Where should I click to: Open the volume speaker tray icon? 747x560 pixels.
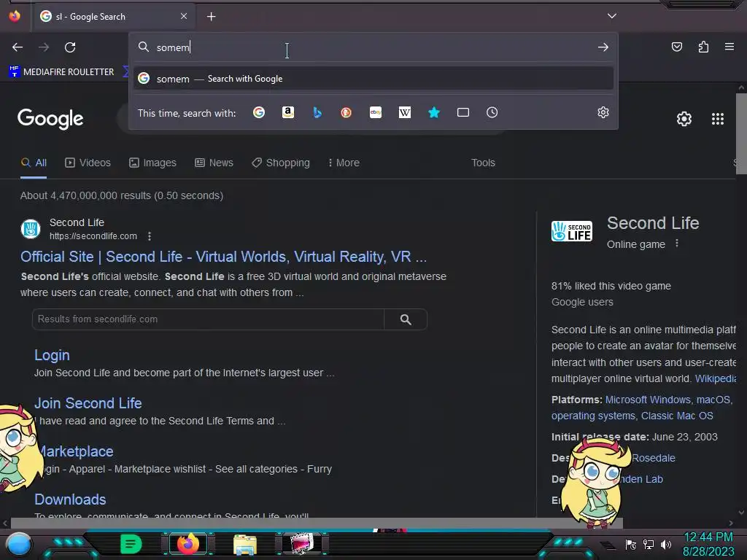pyautogui.click(x=666, y=544)
